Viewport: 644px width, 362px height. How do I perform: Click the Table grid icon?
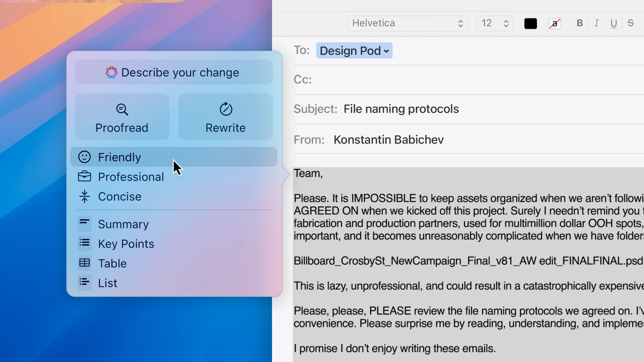[84, 263]
